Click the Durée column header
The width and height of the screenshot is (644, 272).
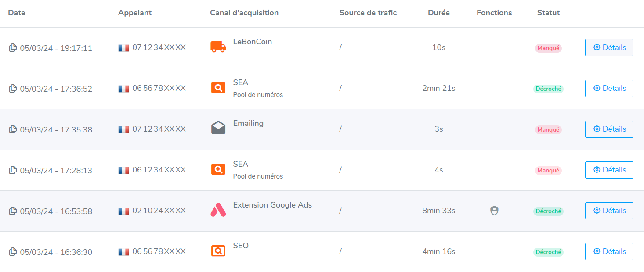point(438,13)
